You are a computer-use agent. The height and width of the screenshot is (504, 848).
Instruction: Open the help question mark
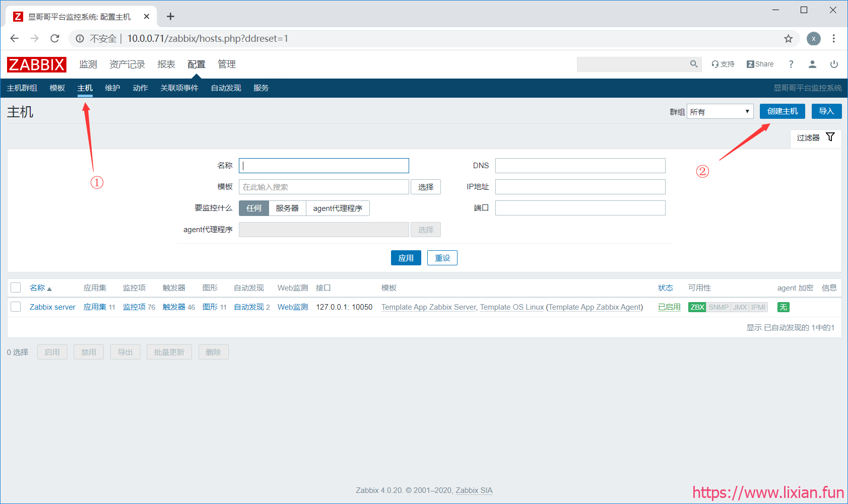tap(791, 64)
